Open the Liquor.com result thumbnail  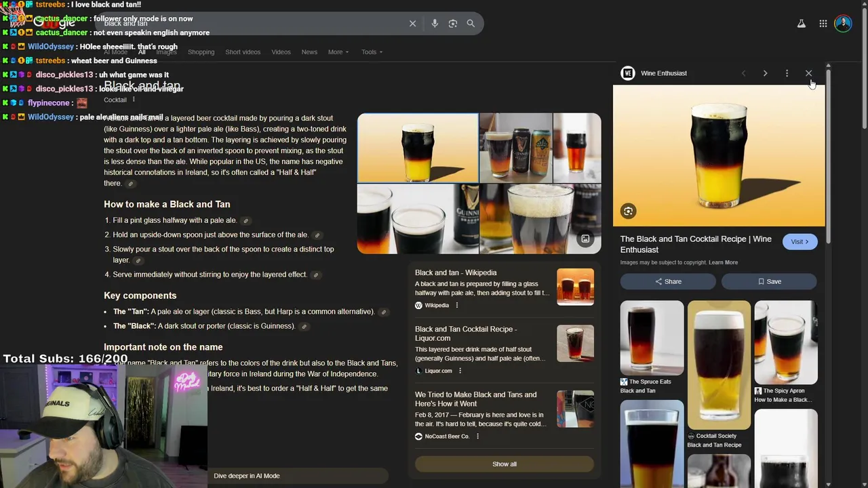(x=575, y=344)
